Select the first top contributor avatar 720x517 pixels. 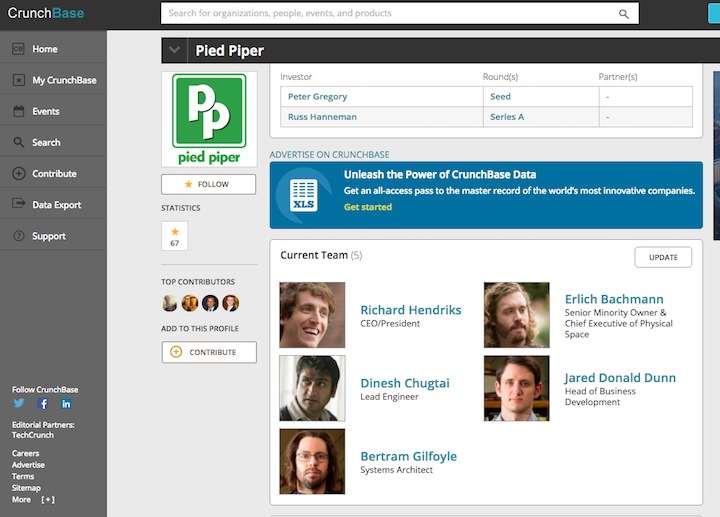tap(169, 303)
